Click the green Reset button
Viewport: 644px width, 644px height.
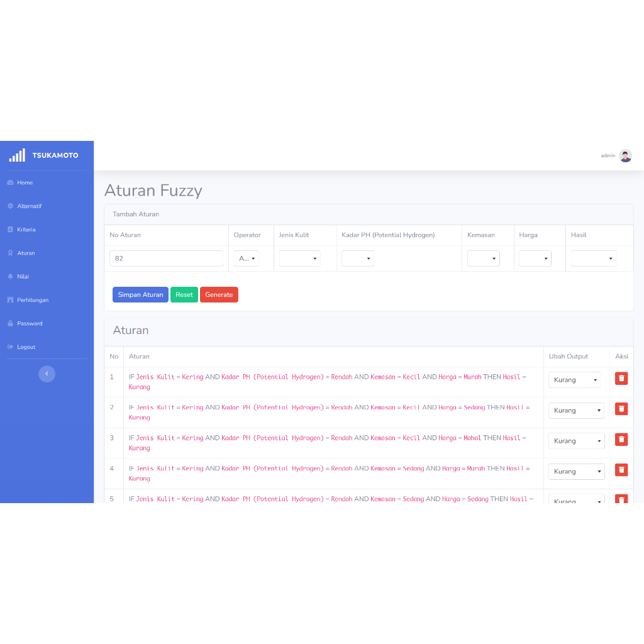[x=184, y=294]
